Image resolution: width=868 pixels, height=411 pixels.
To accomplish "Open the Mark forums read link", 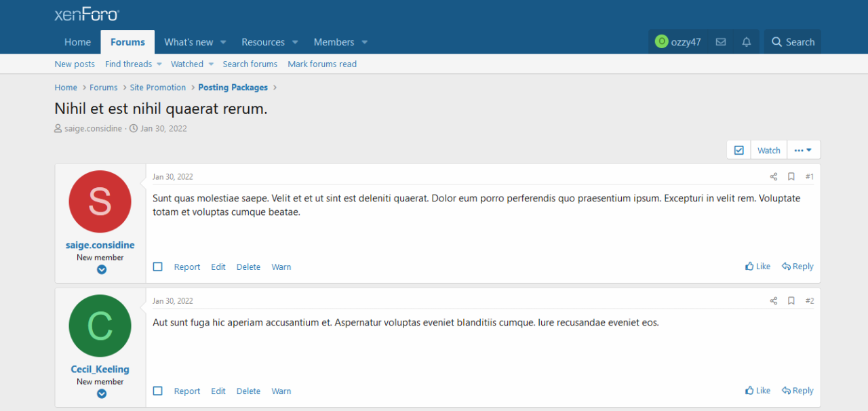I will coord(321,64).
